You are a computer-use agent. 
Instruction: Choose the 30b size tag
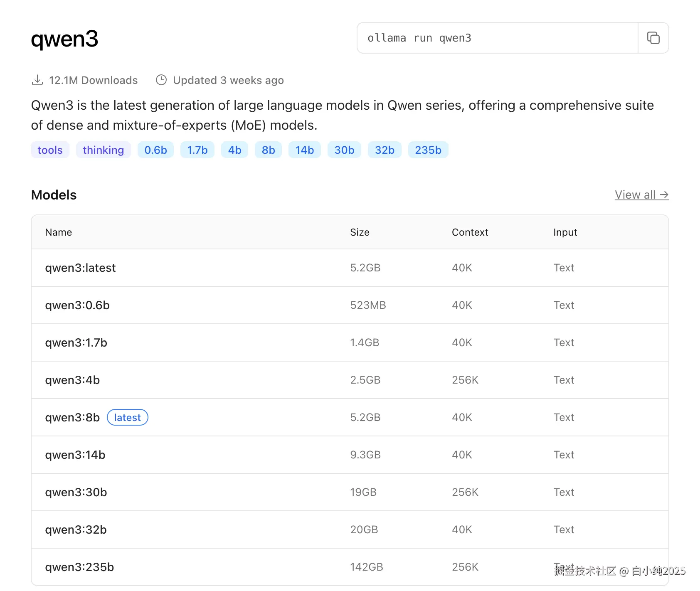344,150
